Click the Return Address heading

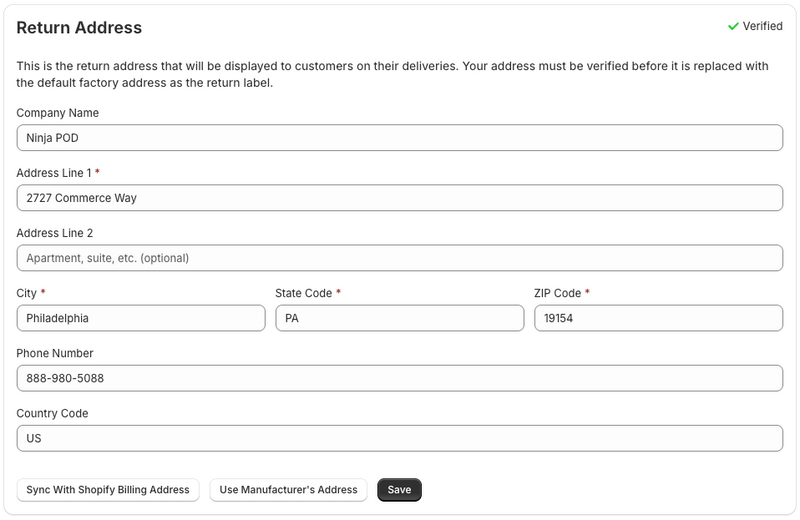[x=79, y=28]
